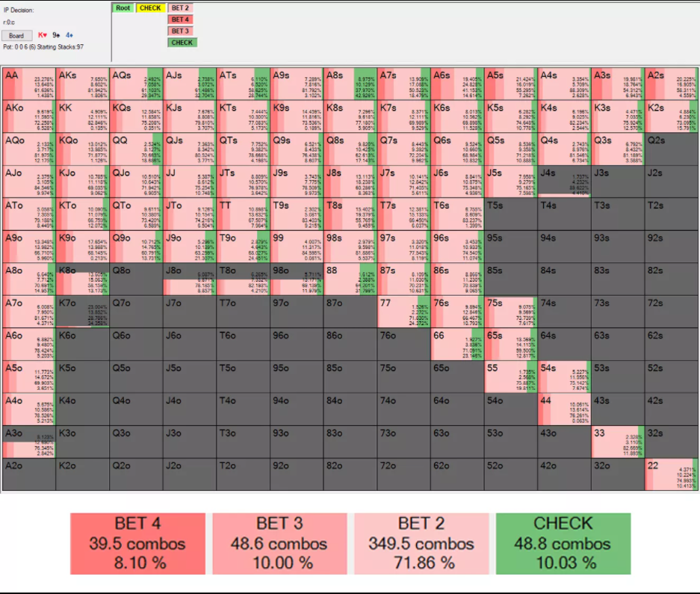Select the 22 hand cell
Image resolution: width=700 pixels, height=594 pixels.
click(671, 474)
